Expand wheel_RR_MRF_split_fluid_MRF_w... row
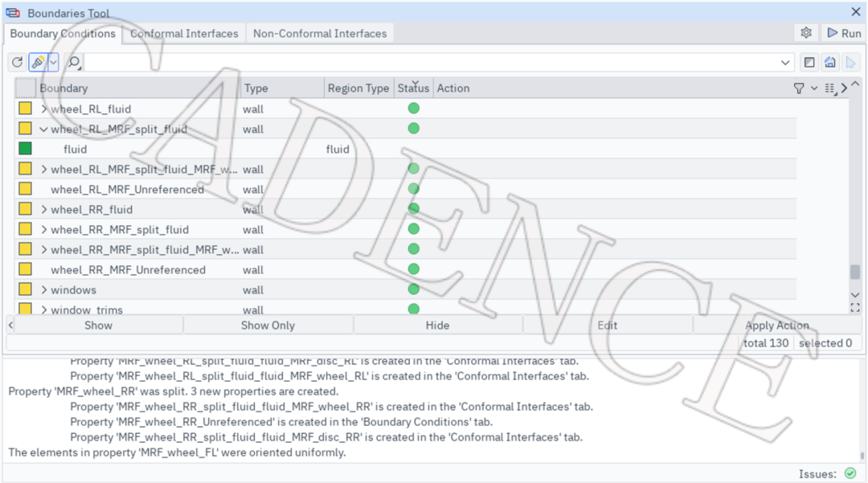Viewport: 868px width, 483px height. pos(43,249)
